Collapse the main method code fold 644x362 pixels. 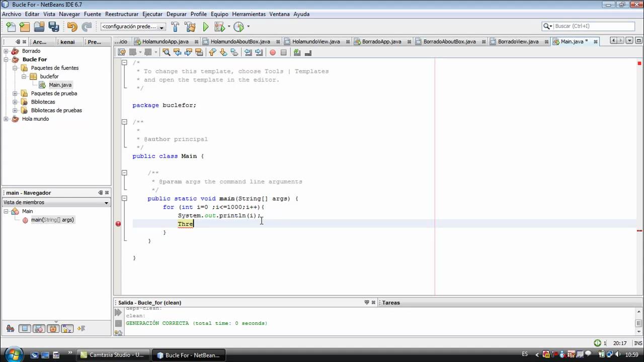point(124,199)
